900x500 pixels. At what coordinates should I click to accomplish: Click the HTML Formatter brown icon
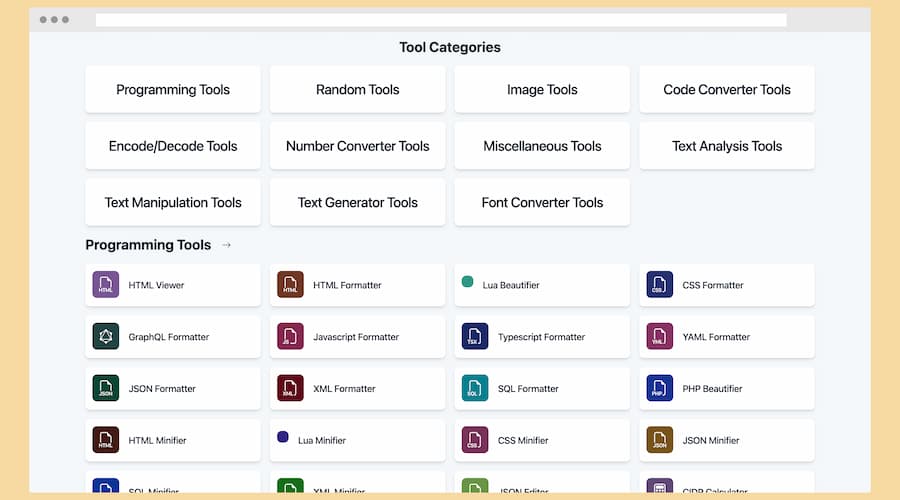[x=290, y=285]
